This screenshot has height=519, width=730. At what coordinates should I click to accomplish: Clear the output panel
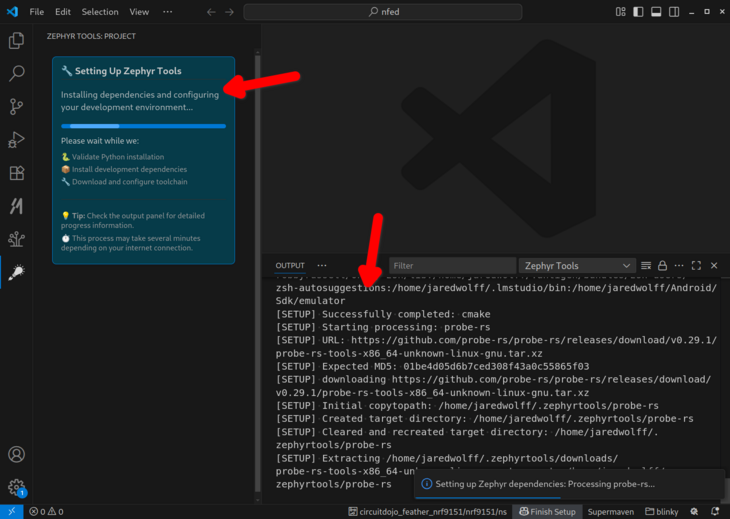[646, 266]
